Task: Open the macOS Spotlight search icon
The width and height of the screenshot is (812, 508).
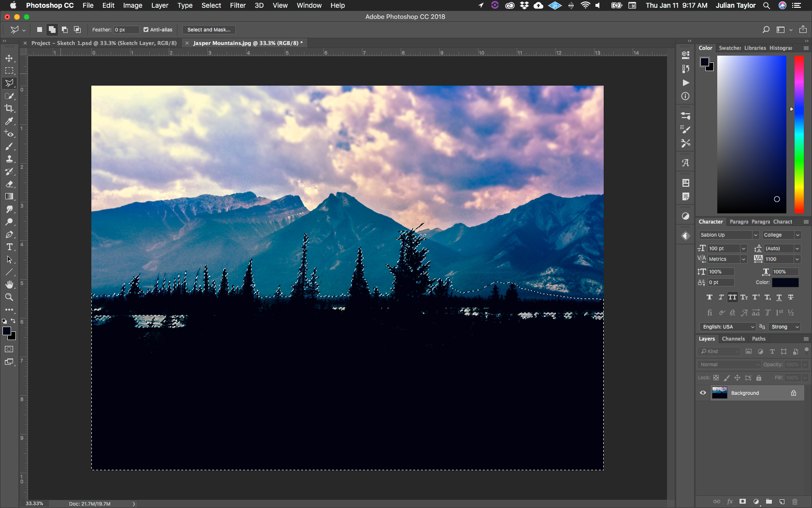Action: (x=767, y=5)
